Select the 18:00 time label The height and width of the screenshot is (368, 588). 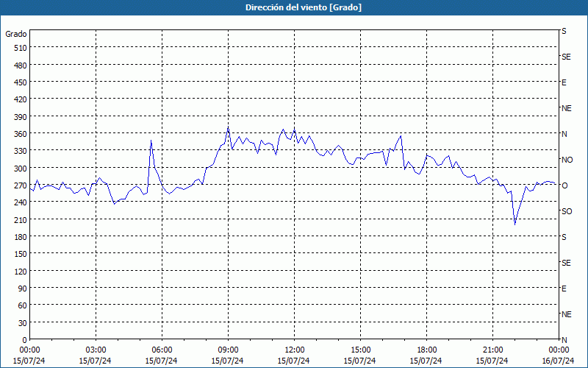coord(427,350)
